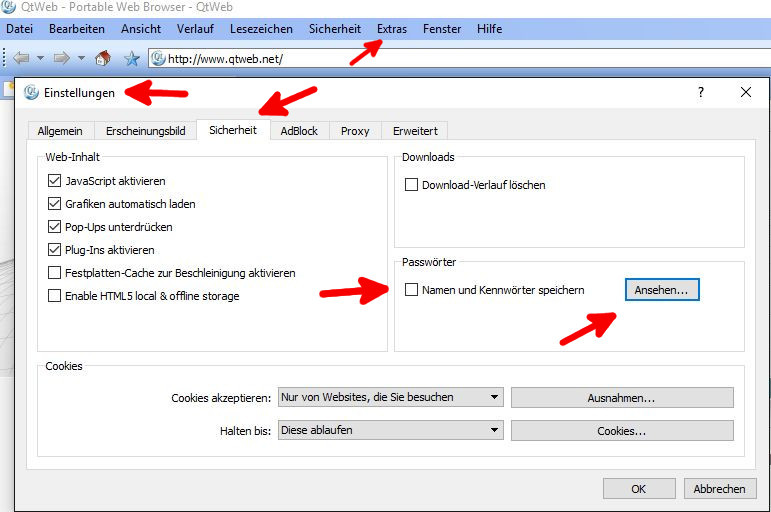The image size is (771, 512).
Task: Open the Cookies akzeptieren dropdown
Action: pyautogui.click(x=391, y=397)
